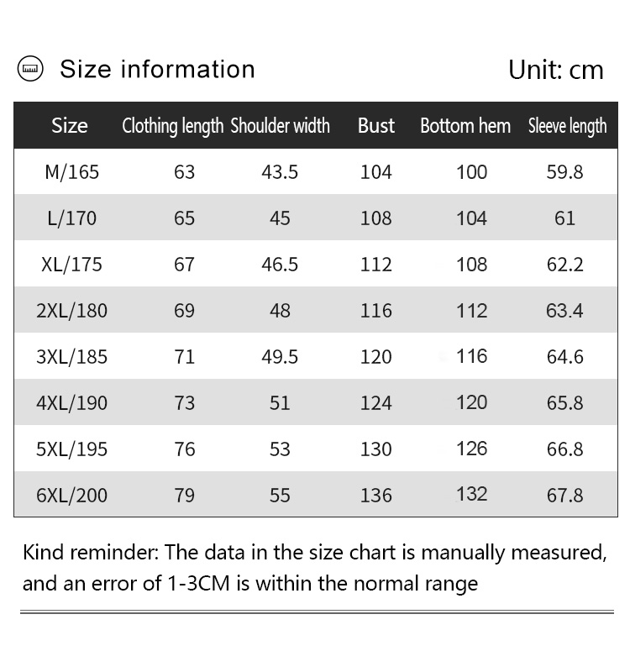630x672 pixels.
Task: Pick the 2XL/180 size row label
Action: pyautogui.click(x=71, y=311)
